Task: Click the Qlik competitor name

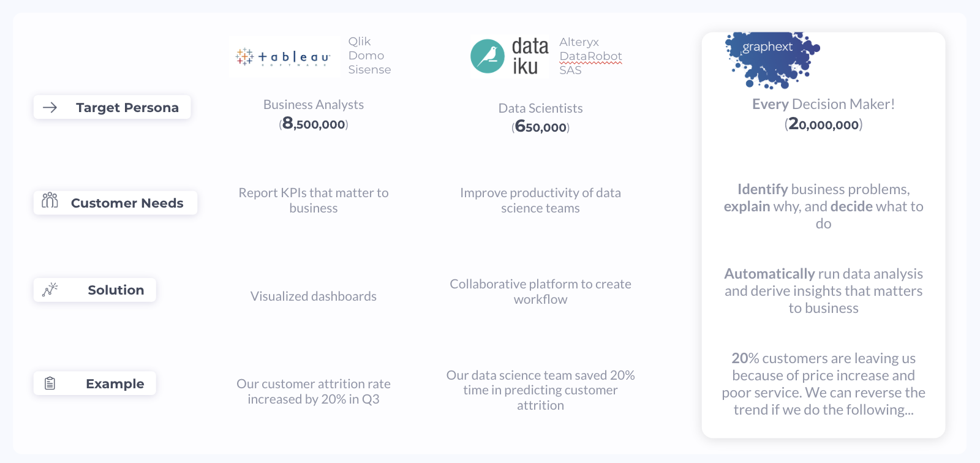Action: tap(360, 42)
